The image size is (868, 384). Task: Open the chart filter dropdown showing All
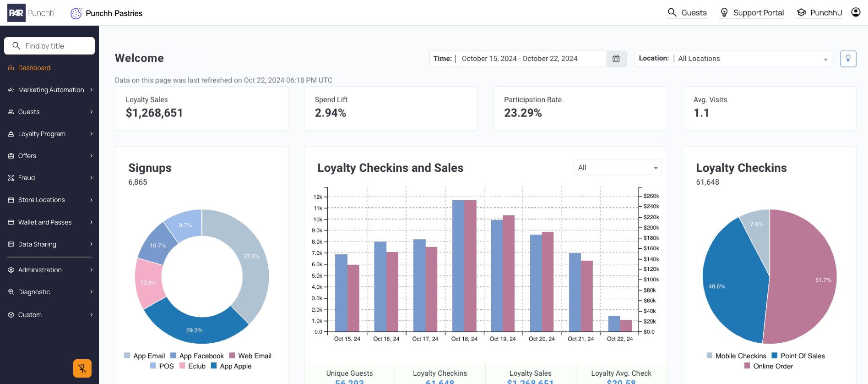(617, 168)
